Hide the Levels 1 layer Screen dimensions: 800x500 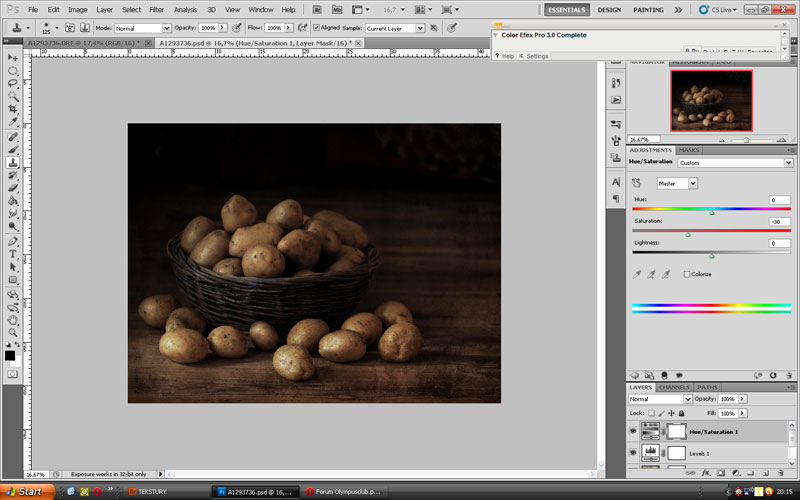coord(633,453)
